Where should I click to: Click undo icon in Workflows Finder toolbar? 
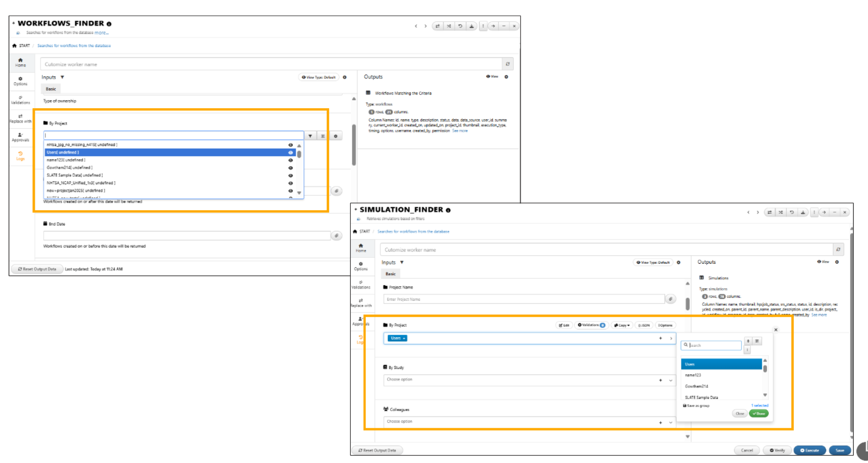pyautogui.click(x=460, y=26)
